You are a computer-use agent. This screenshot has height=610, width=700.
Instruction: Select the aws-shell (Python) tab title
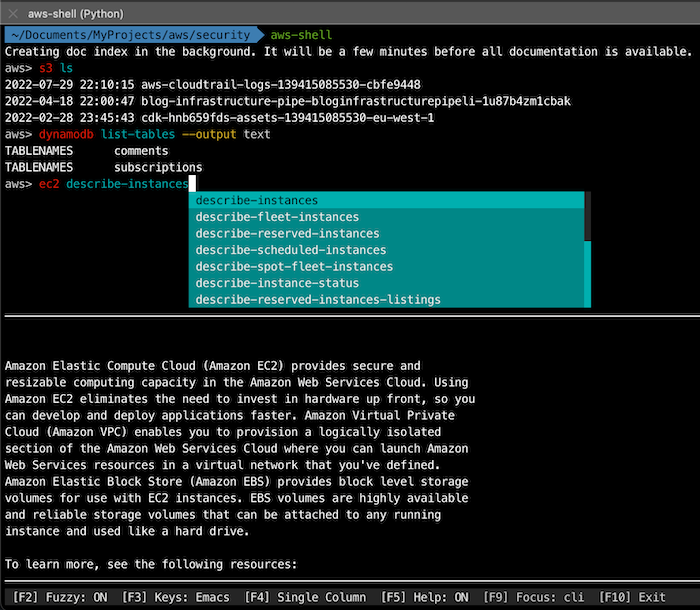click(x=75, y=14)
